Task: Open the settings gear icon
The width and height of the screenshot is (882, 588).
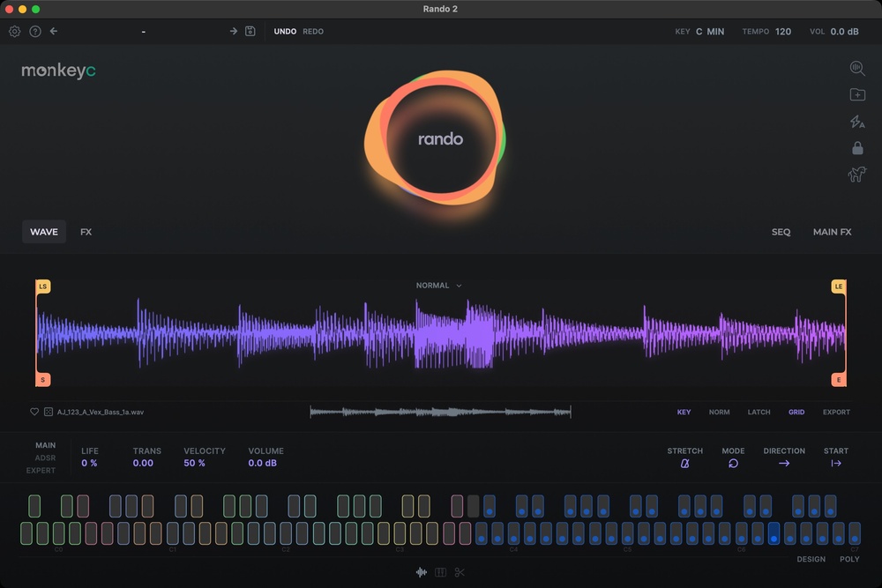Action: pos(15,32)
